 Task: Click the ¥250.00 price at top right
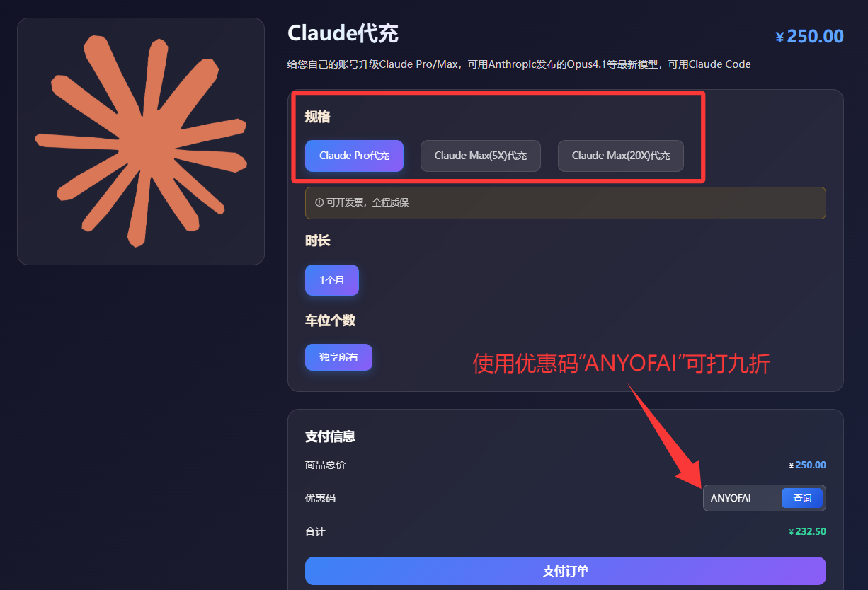coord(810,37)
